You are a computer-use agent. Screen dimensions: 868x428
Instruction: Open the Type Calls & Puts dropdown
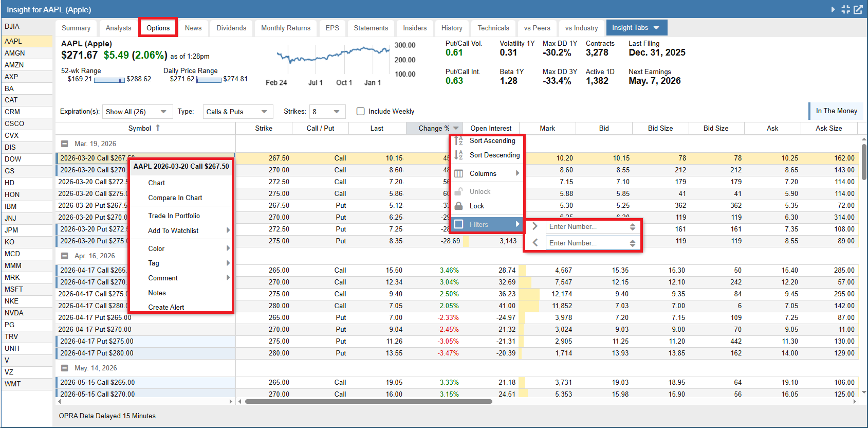tap(237, 112)
